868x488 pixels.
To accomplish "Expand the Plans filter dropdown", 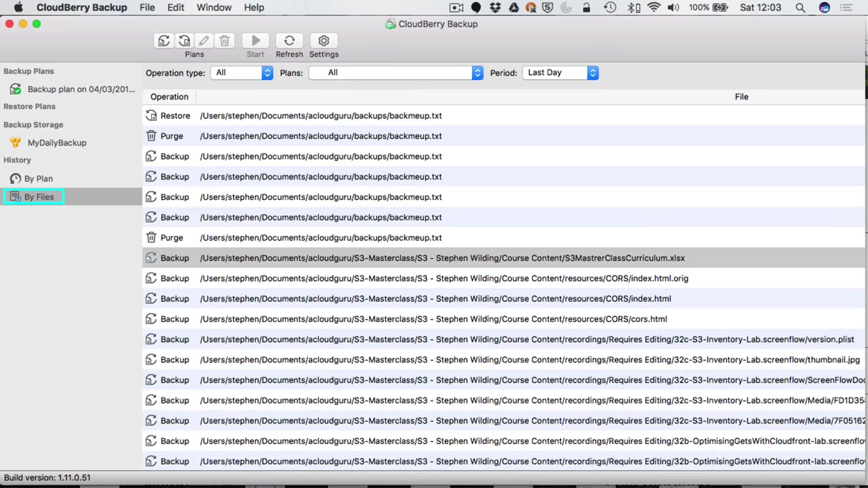I will tap(395, 73).
